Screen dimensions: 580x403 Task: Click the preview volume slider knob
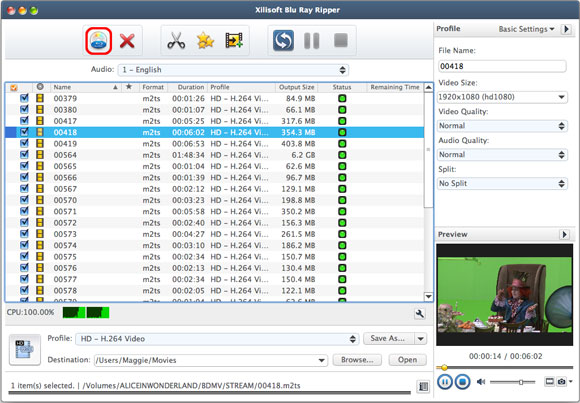[x=521, y=382]
